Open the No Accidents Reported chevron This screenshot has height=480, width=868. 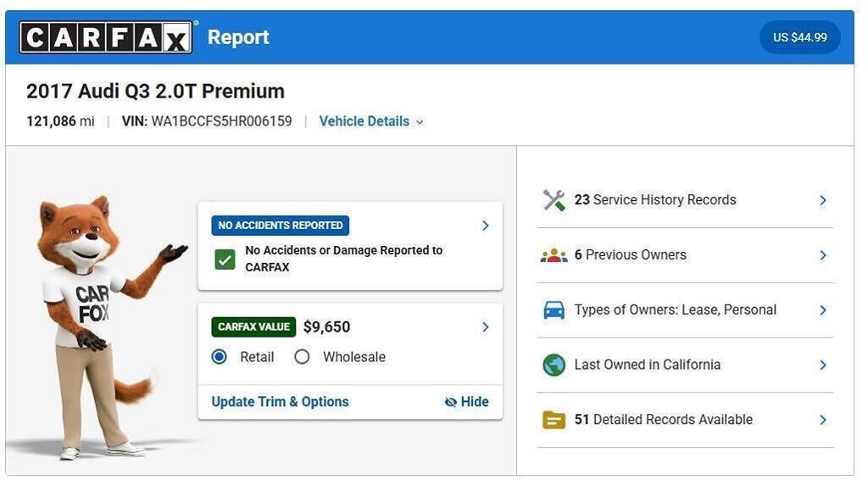click(486, 226)
